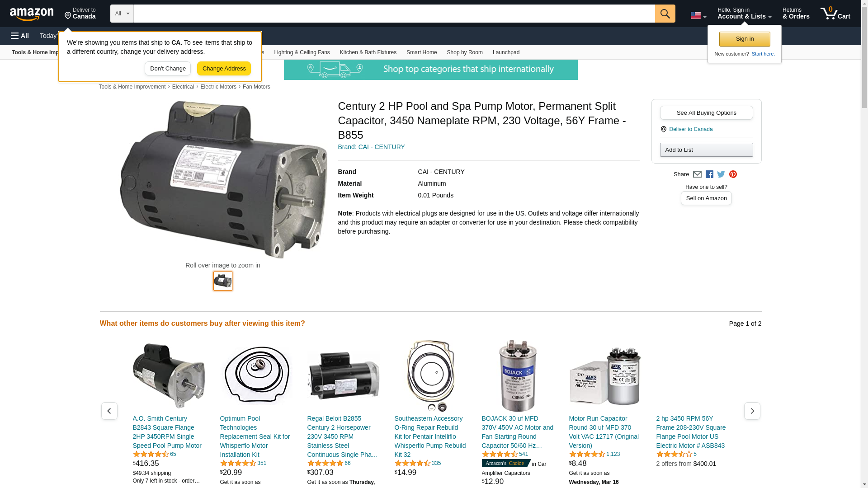Click the search magnifier Go button
The image size is (868, 488).
click(665, 14)
